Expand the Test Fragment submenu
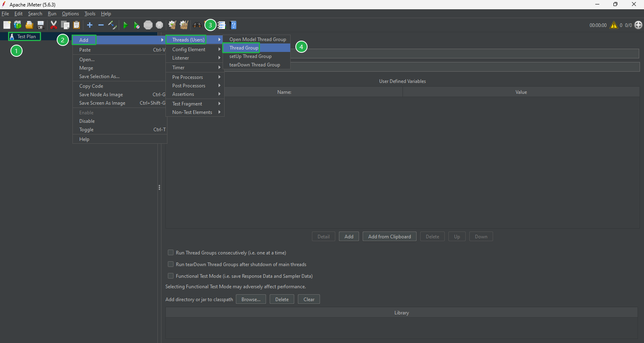The image size is (644, 343). click(x=195, y=103)
